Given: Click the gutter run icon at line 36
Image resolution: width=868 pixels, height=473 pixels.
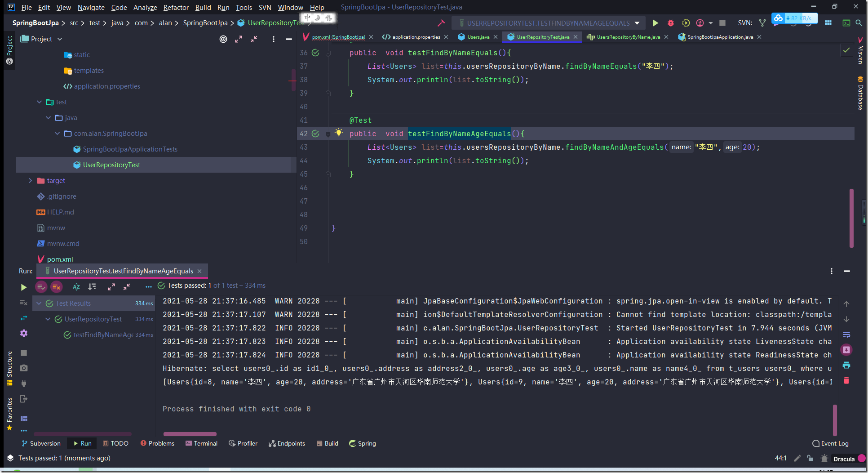Looking at the screenshot, I should point(315,53).
